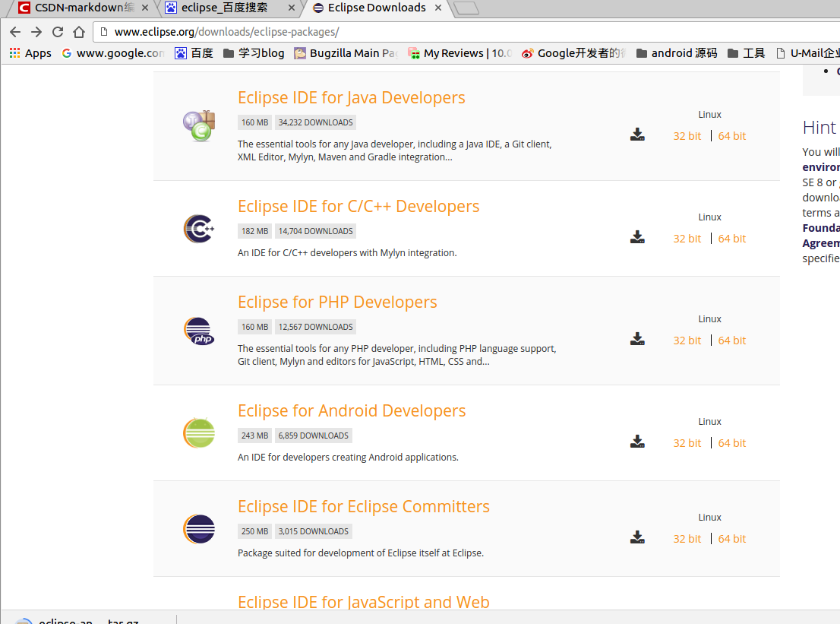Click the 34,232 DOWNLOADS badge
Screen dimensions: 840x624
315,123
